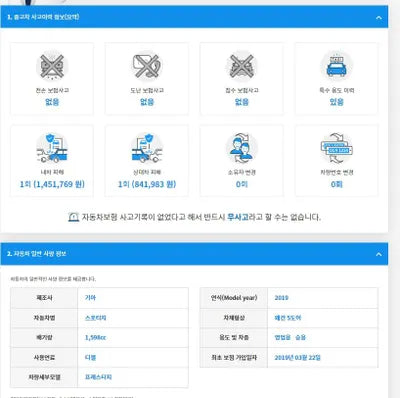Image resolution: width=400 pixels, height=398 pixels.
Task: Click the detailed model value '프레스티지'
Action: pyautogui.click(x=98, y=377)
